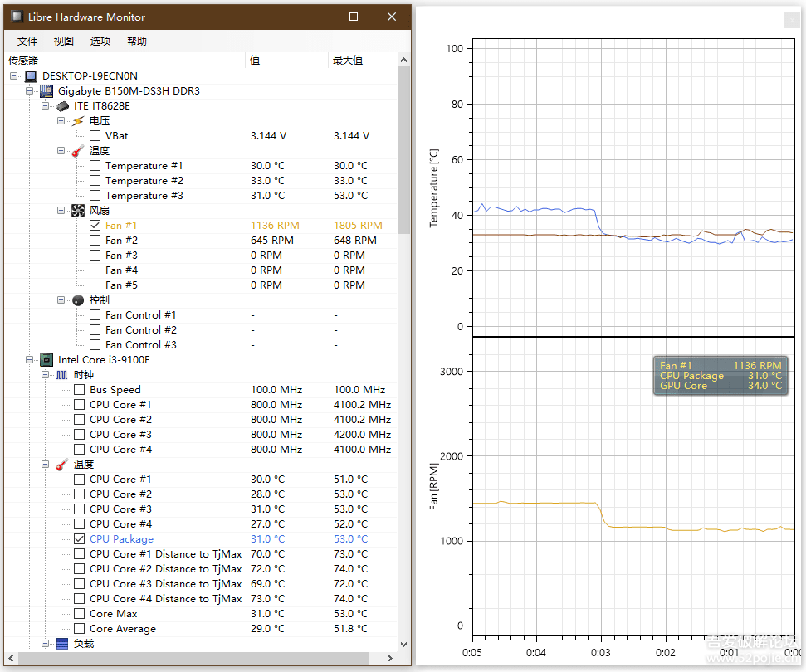Click the lightning icon next to 电压
The width and height of the screenshot is (806, 672).
[79, 120]
